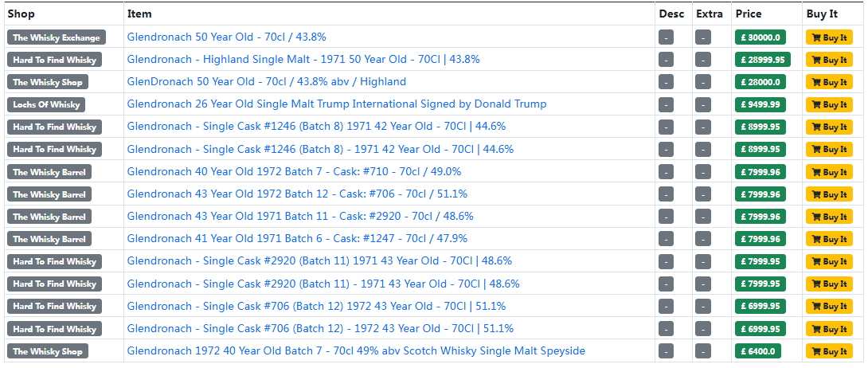Click price badge for Whisky Barrel Cask: #2920
This screenshot has width=868, height=368.
(760, 217)
